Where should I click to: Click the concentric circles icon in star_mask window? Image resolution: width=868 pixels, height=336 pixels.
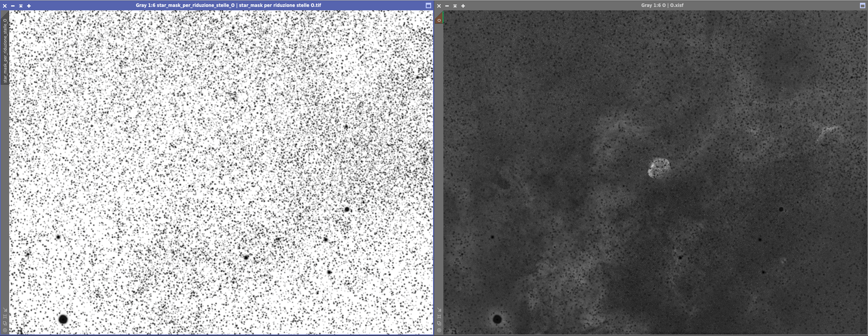(5, 330)
